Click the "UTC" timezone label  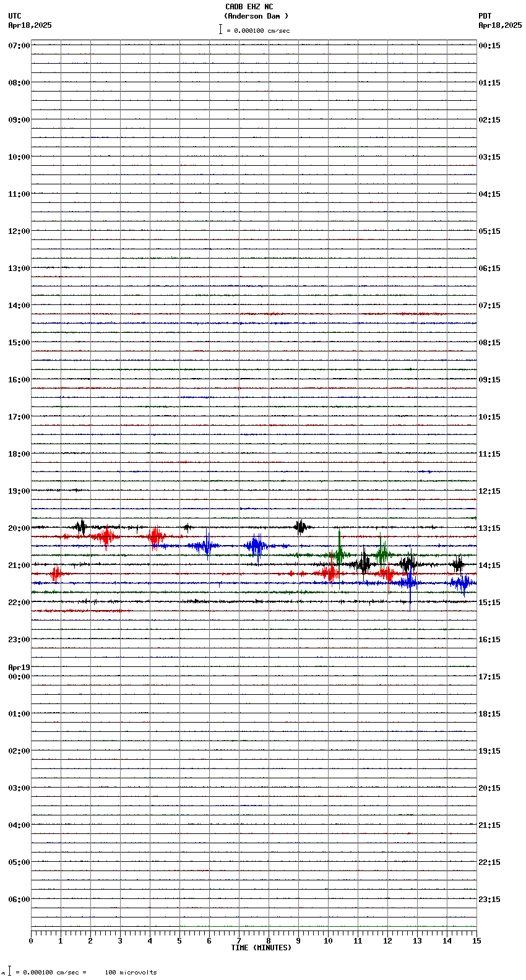point(15,16)
